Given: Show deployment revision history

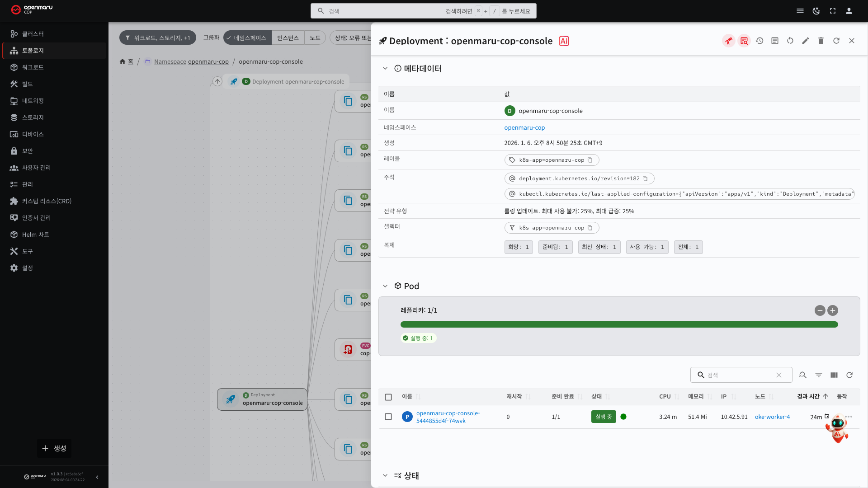Looking at the screenshot, I should 759,41.
